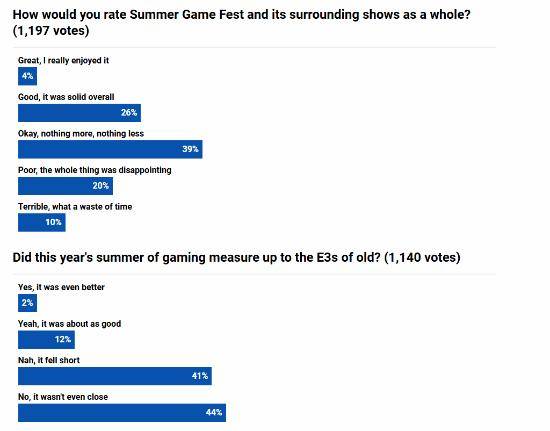
Task: Click the Summer Game Fest poll heading
Action: (x=241, y=22)
